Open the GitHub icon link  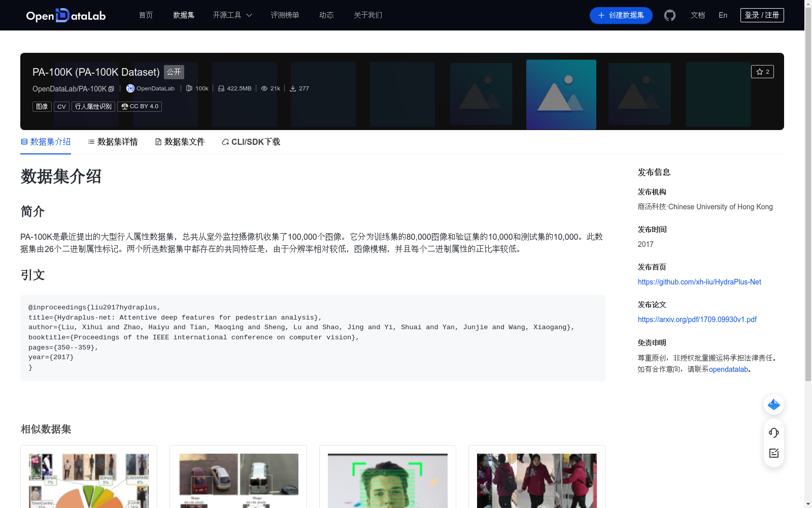[670, 15]
